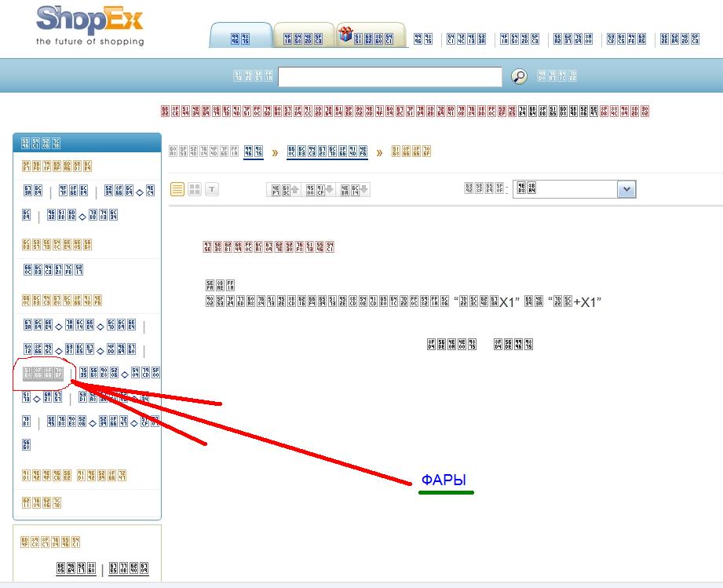The width and height of the screenshot is (723, 588).
Task: Click the sort order combo box field
Action: pos(565,189)
